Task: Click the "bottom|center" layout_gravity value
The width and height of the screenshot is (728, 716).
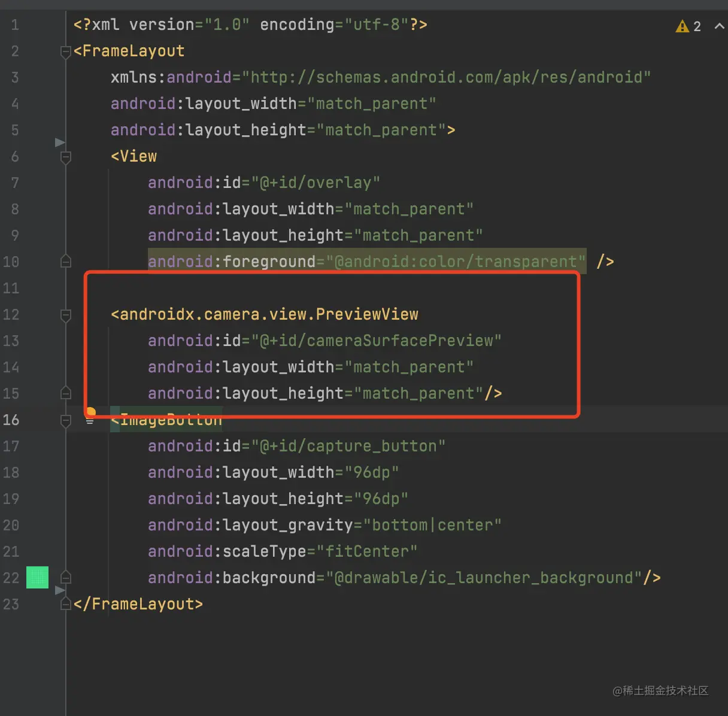Action: 432,525
